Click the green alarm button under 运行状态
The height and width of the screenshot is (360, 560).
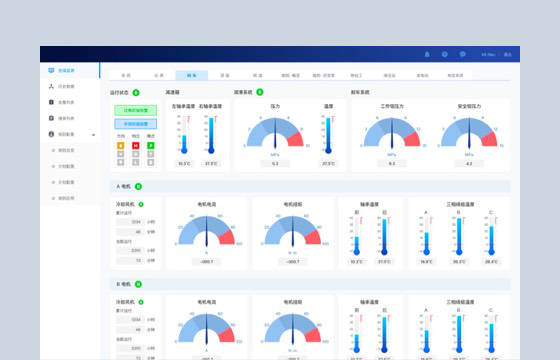[x=135, y=110]
